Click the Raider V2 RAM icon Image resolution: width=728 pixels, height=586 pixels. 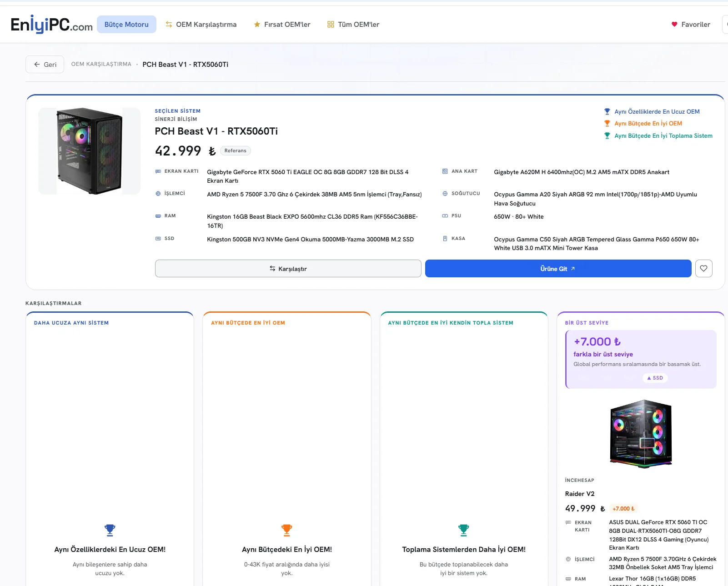(x=568, y=579)
